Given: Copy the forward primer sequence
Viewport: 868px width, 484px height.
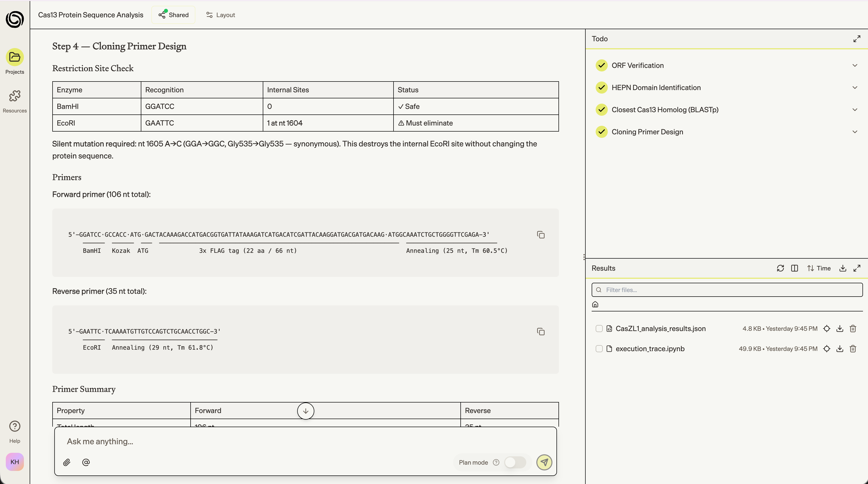Looking at the screenshot, I should coord(540,235).
